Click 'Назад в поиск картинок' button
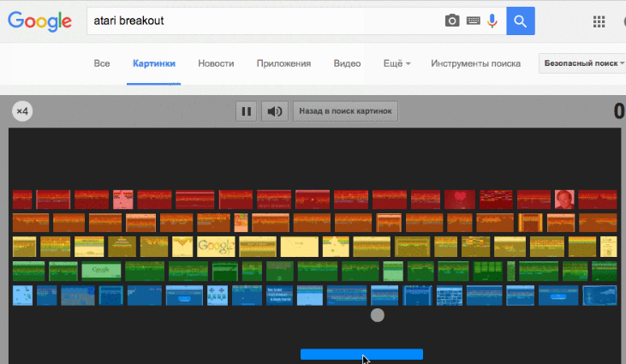626x364 pixels. [345, 111]
